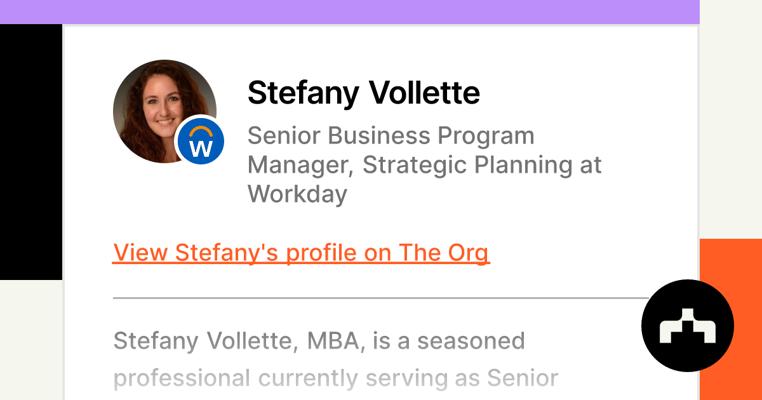The width and height of the screenshot is (762, 400).
Task: Click the Workday logo badge on the photo
Action: point(200,144)
